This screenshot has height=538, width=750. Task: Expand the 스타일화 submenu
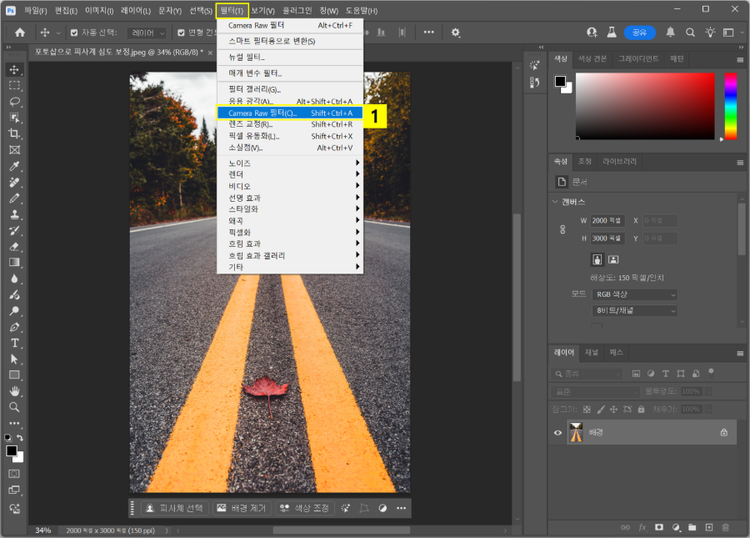pos(290,209)
